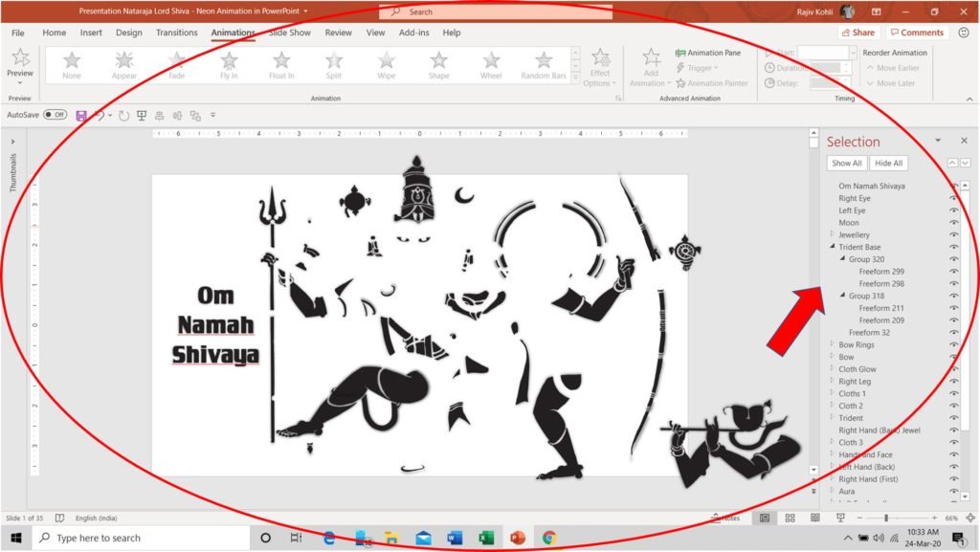Expand the Thumbnails pane
The height and width of the screenshot is (552, 980).
(x=12, y=142)
